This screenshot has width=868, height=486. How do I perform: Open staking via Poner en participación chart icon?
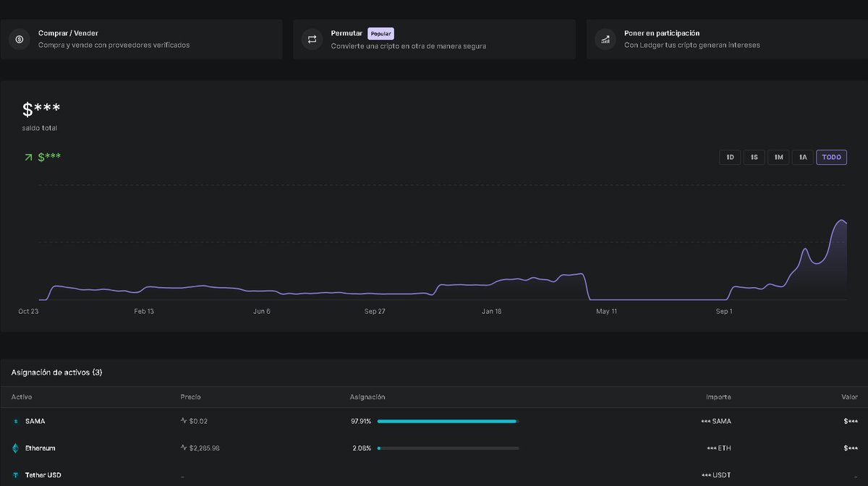click(605, 39)
